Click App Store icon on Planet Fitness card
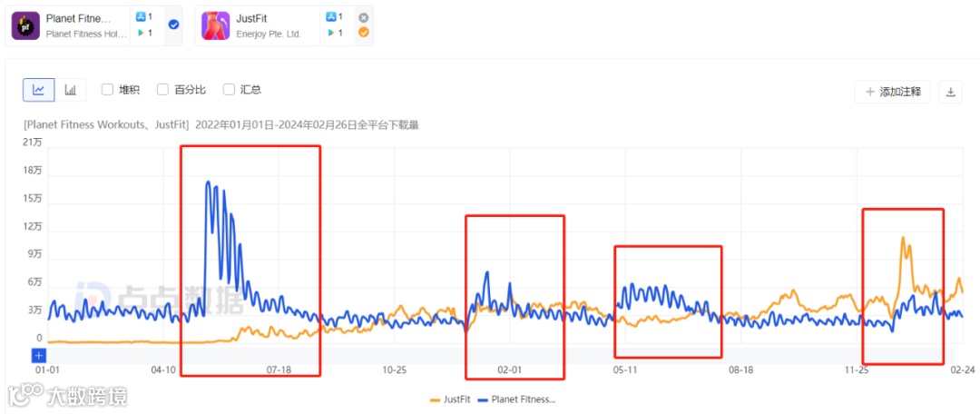 (141, 17)
